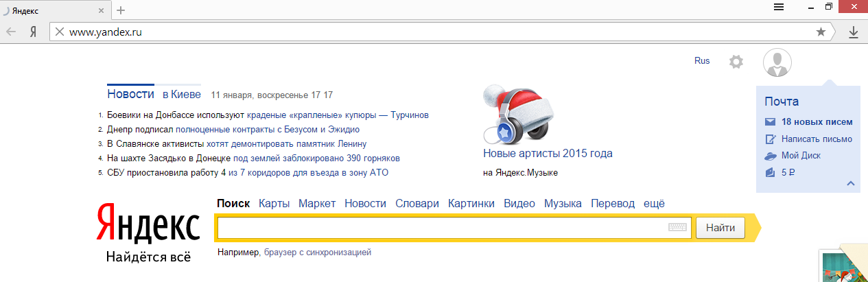Open 'Новые артисты 2015 года' link
The image size is (868, 282).
pyautogui.click(x=548, y=154)
